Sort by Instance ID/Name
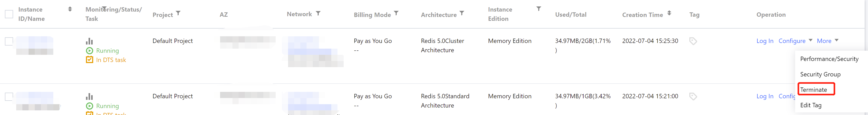Screen dimensions: 868x115 tap(70, 9)
